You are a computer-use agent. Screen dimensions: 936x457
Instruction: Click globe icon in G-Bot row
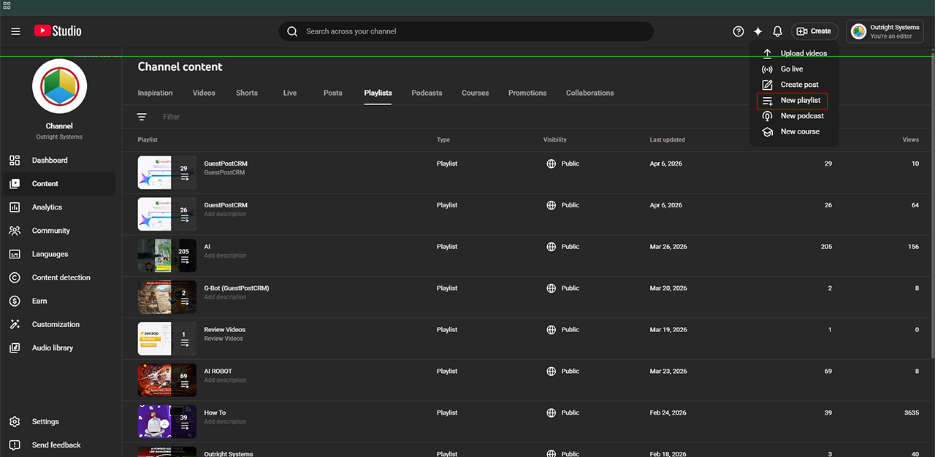(x=552, y=288)
